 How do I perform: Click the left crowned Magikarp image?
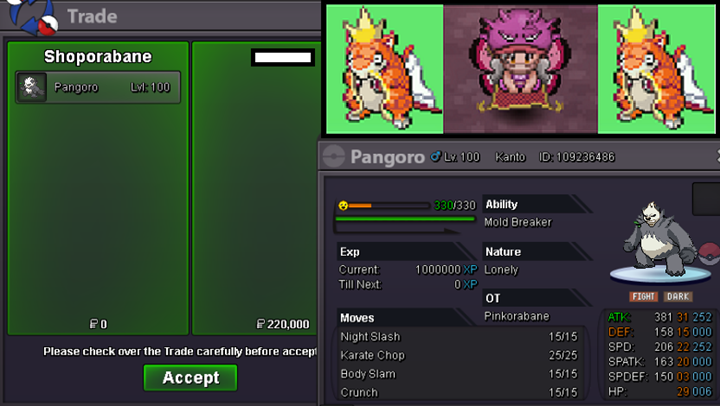tap(385, 69)
